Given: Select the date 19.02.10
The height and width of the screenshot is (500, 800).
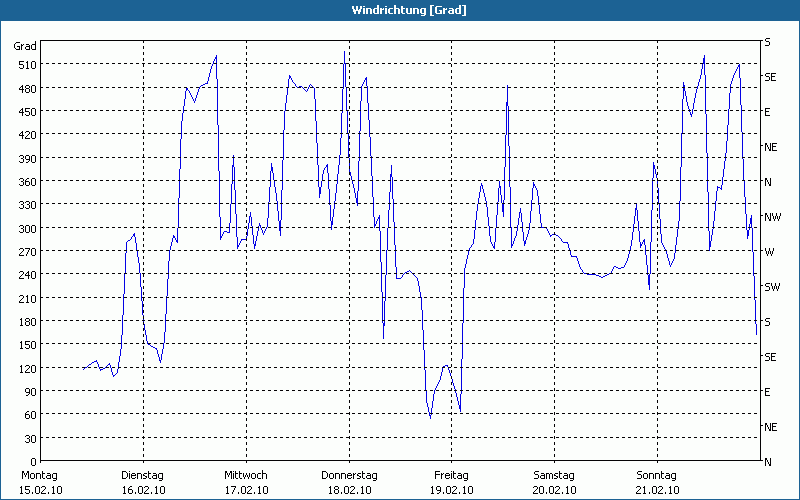Looking at the screenshot, I should (x=452, y=490).
